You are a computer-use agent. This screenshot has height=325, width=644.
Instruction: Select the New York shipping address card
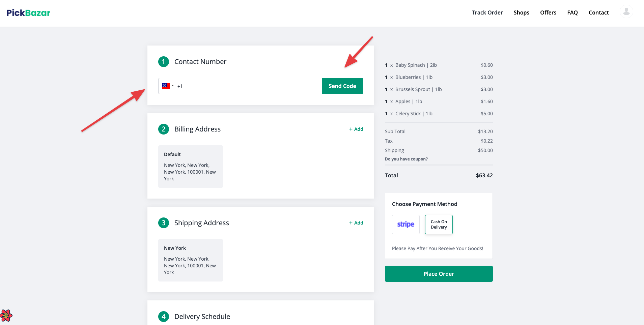pyautogui.click(x=190, y=260)
